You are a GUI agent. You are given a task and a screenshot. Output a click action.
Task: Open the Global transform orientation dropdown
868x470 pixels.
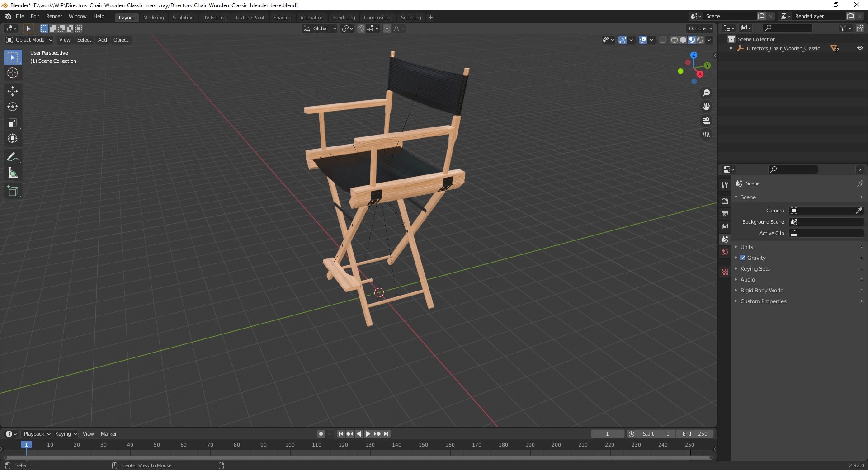coord(320,28)
